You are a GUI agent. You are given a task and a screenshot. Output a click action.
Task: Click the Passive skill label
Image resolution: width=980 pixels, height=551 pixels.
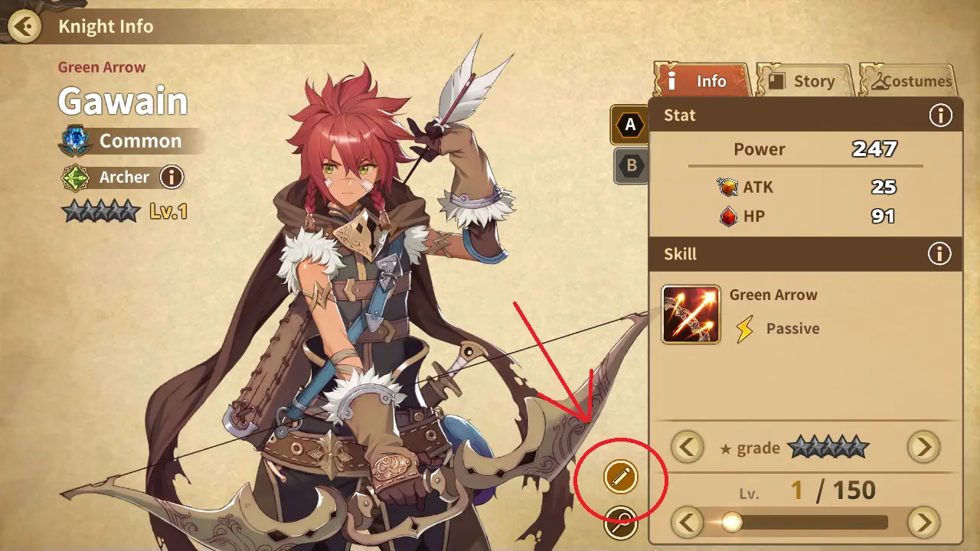point(792,329)
